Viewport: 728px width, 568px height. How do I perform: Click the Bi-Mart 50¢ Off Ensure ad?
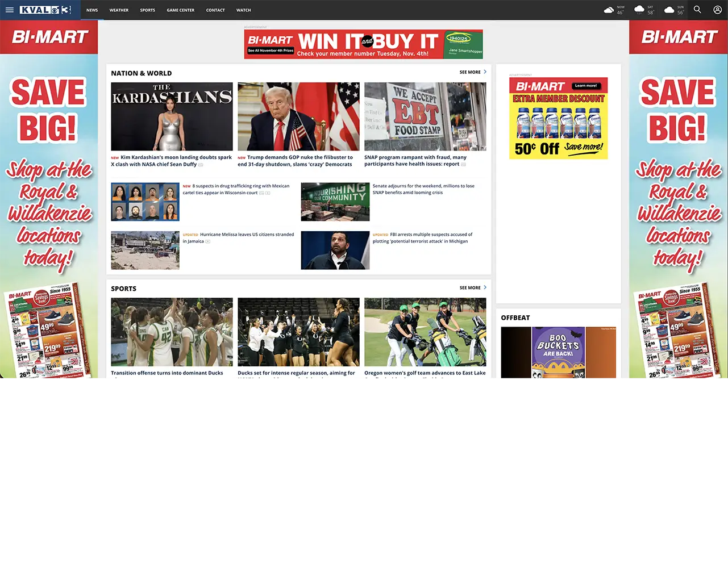point(559,118)
